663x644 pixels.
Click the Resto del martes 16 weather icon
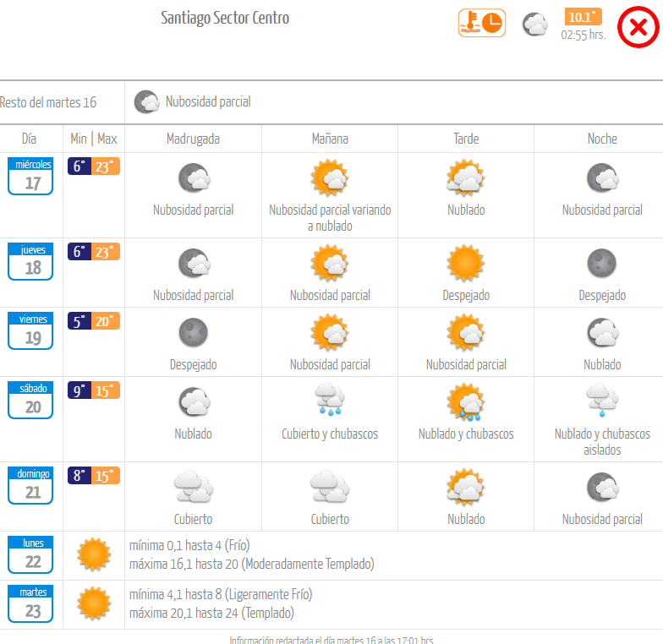(147, 101)
